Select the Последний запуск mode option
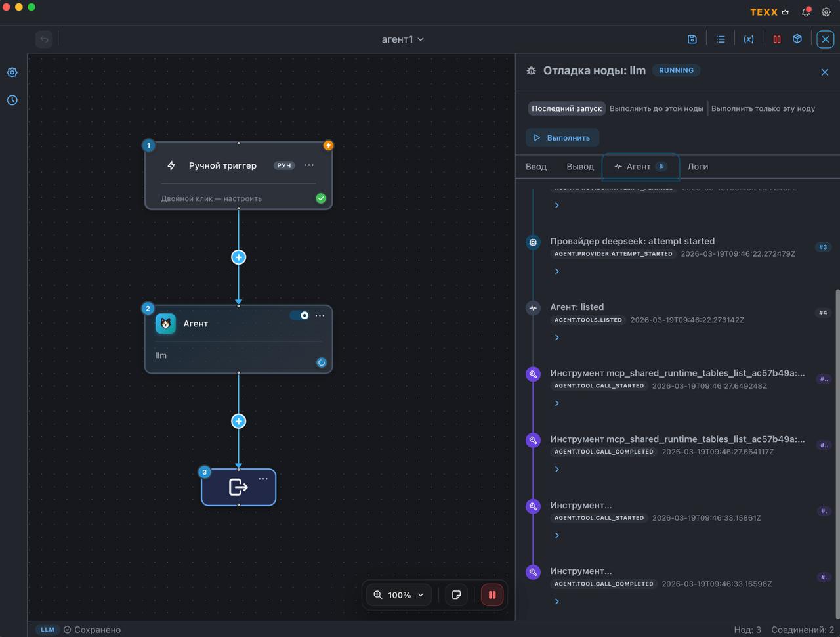 coord(566,108)
